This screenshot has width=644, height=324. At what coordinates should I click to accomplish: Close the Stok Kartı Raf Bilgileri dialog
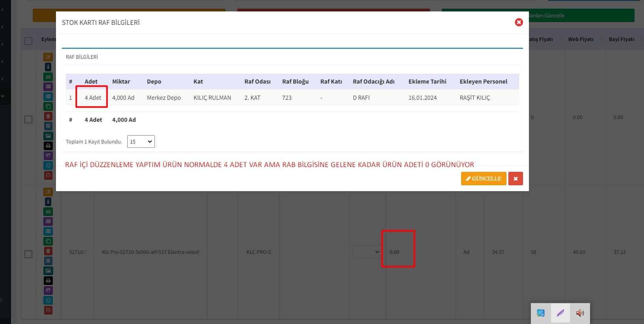click(519, 22)
